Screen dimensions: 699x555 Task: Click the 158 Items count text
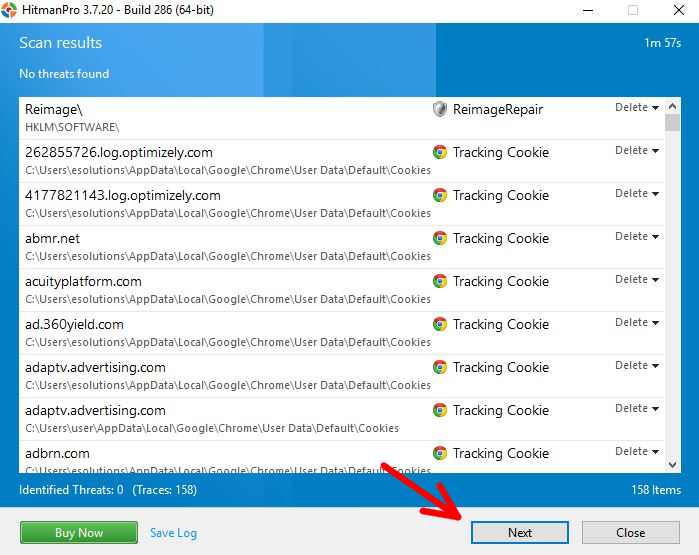click(x=656, y=490)
